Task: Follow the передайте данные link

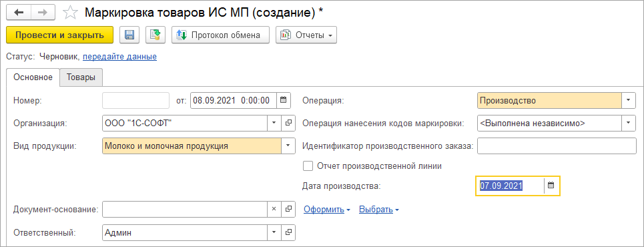Action: coord(119,57)
